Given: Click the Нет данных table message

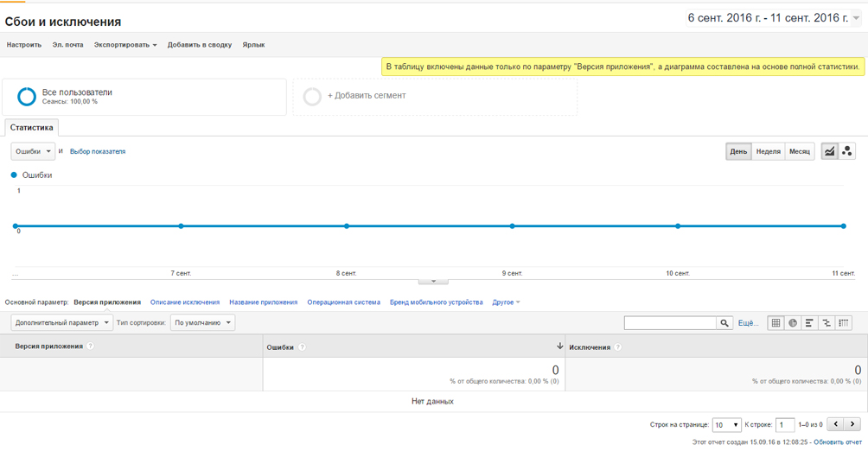Looking at the screenshot, I should pyautogui.click(x=432, y=401).
